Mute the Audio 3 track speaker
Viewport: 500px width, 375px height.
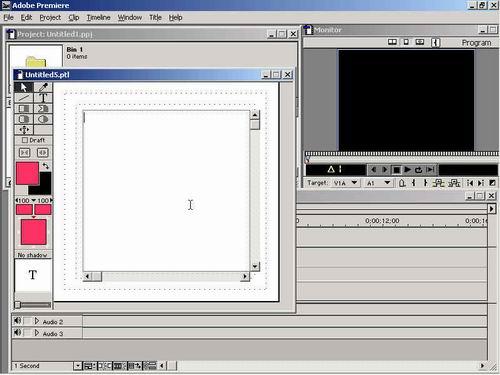(17, 333)
